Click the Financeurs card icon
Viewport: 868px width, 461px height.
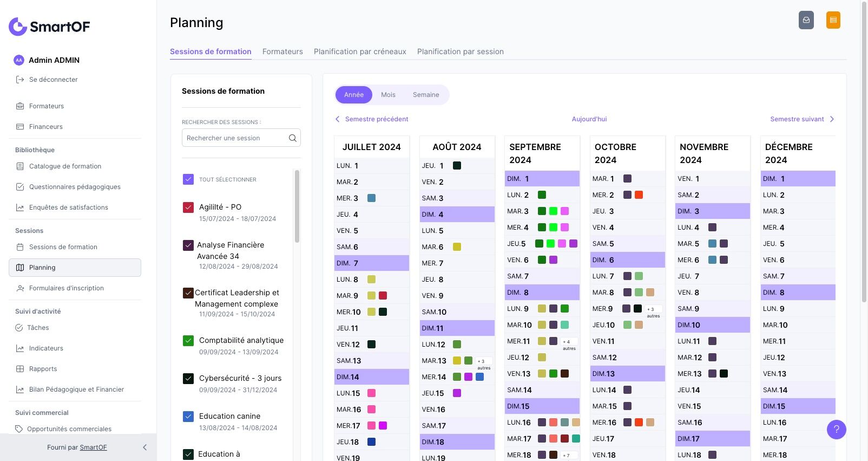pyautogui.click(x=20, y=127)
